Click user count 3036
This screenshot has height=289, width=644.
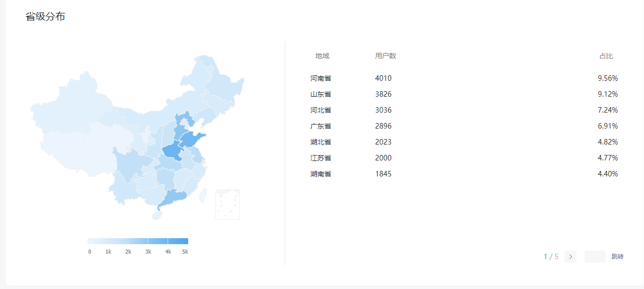tap(384, 110)
